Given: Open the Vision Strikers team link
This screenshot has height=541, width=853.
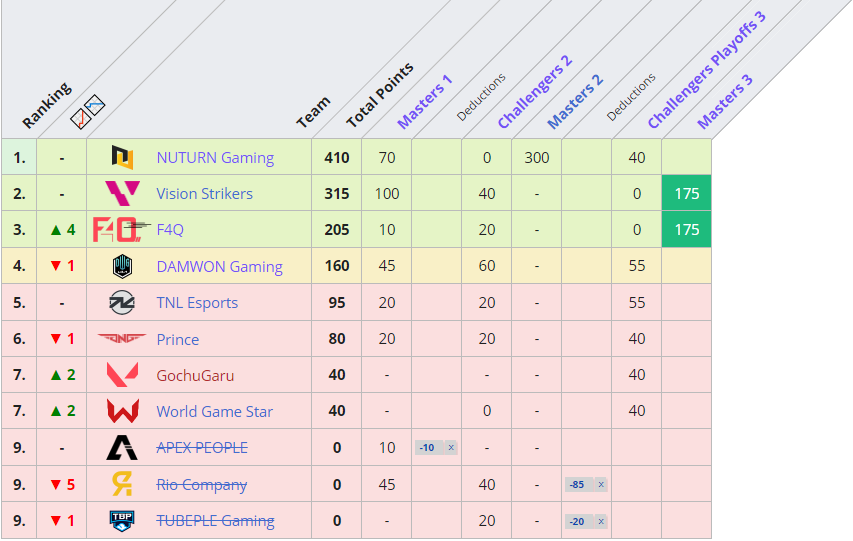Looking at the screenshot, I should tap(205, 194).
